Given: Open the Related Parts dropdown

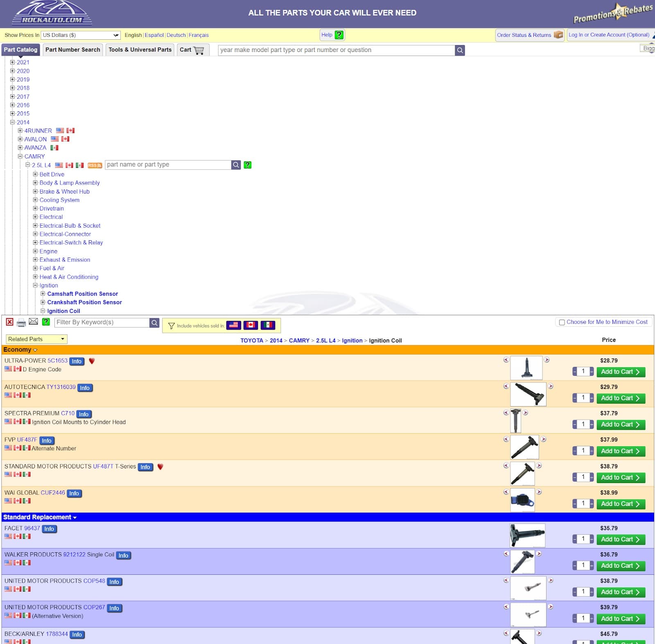Looking at the screenshot, I should pos(36,339).
